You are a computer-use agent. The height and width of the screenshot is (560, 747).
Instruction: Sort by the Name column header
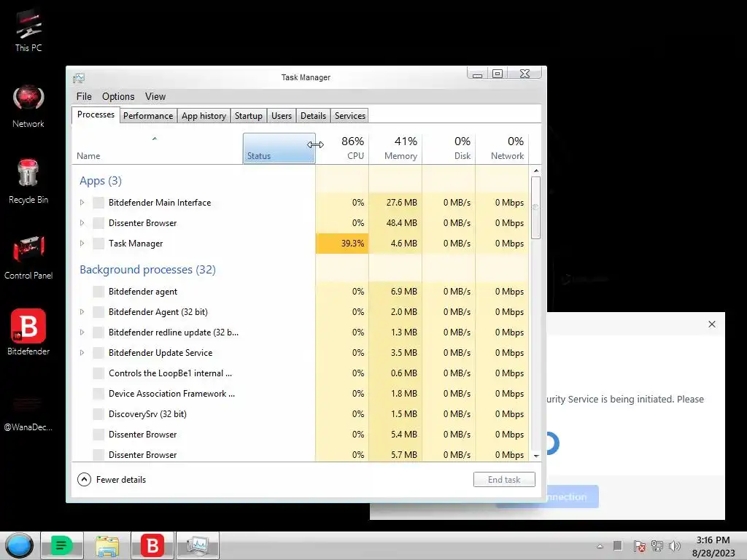(158, 149)
